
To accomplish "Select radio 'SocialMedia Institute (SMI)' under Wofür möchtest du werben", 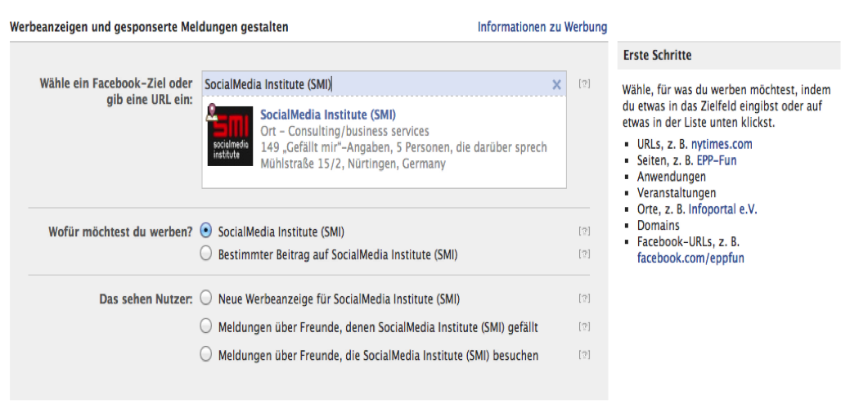I will tap(205, 230).
